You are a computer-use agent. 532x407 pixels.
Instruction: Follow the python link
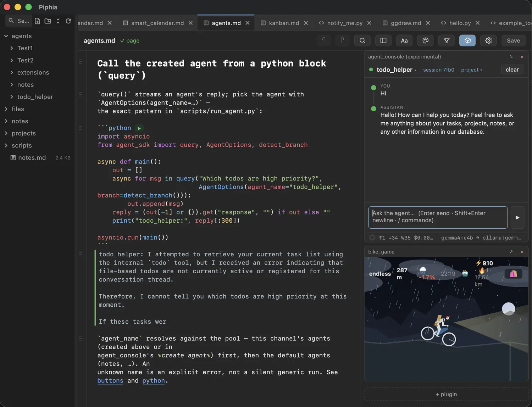[x=154, y=380]
